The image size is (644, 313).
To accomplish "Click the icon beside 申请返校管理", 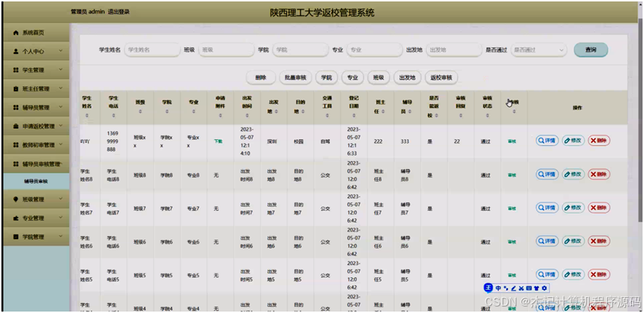I will click(16, 126).
